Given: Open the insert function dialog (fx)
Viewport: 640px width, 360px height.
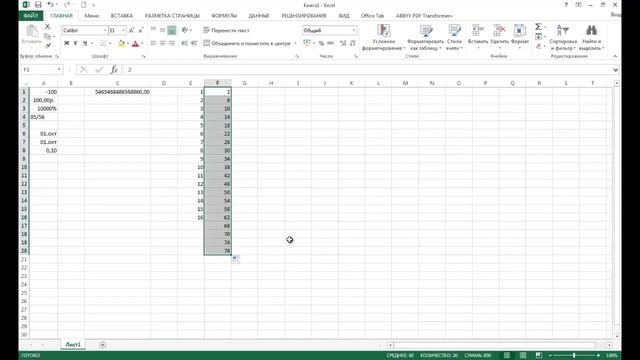Looking at the screenshot, I should 114,70.
